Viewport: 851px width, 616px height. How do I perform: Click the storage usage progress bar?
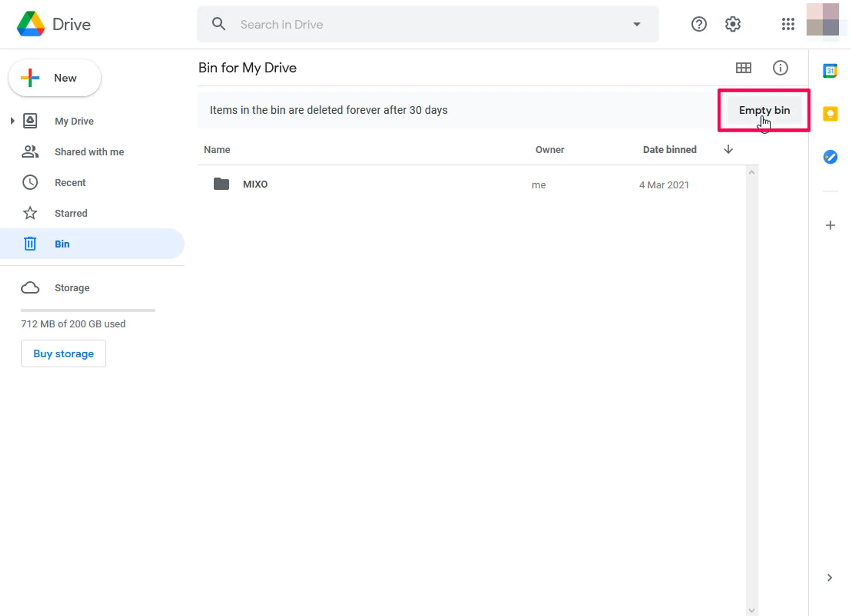click(x=88, y=311)
